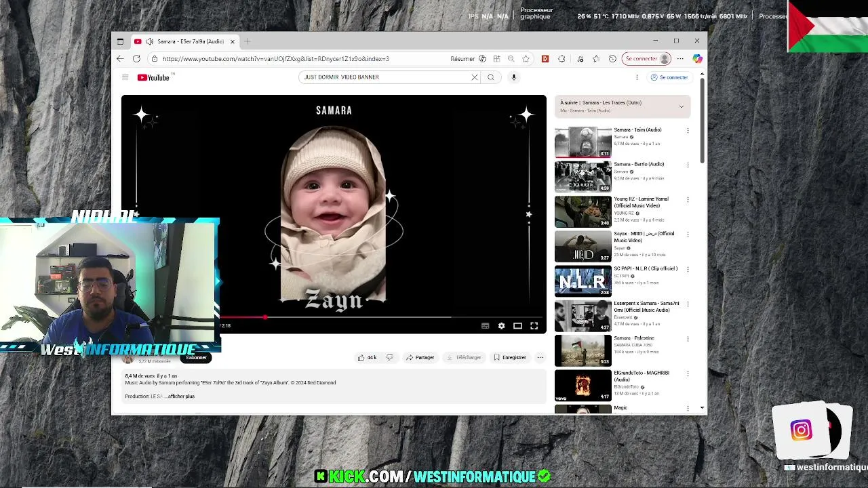Open the browser extensions puzzle icon
The height and width of the screenshot is (488, 868).
coord(561,59)
